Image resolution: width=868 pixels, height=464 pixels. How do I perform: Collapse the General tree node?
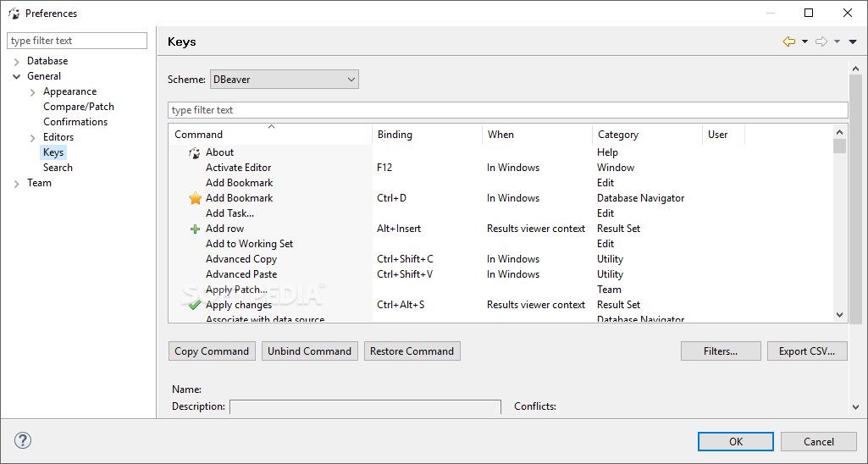(x=17, y=76)
